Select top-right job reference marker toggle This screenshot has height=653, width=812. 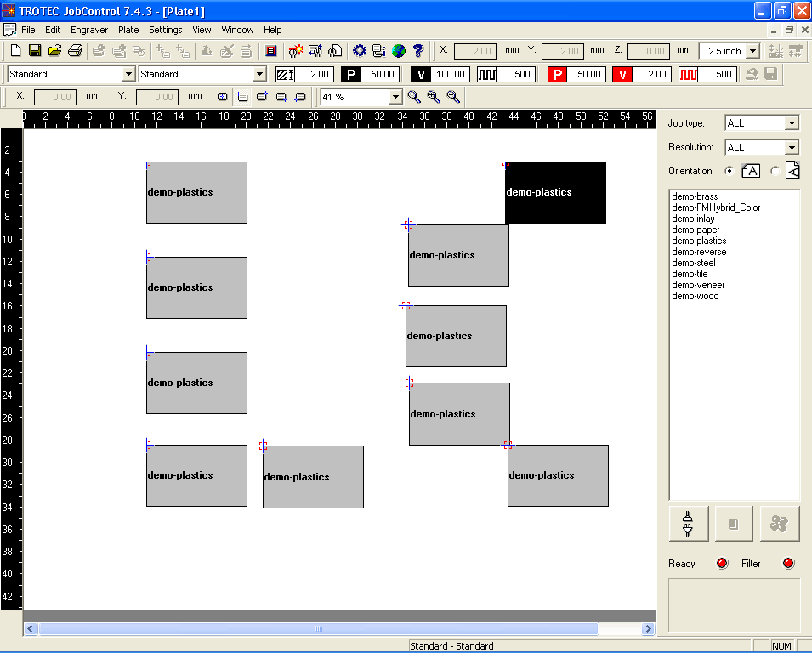coord(262,97)
